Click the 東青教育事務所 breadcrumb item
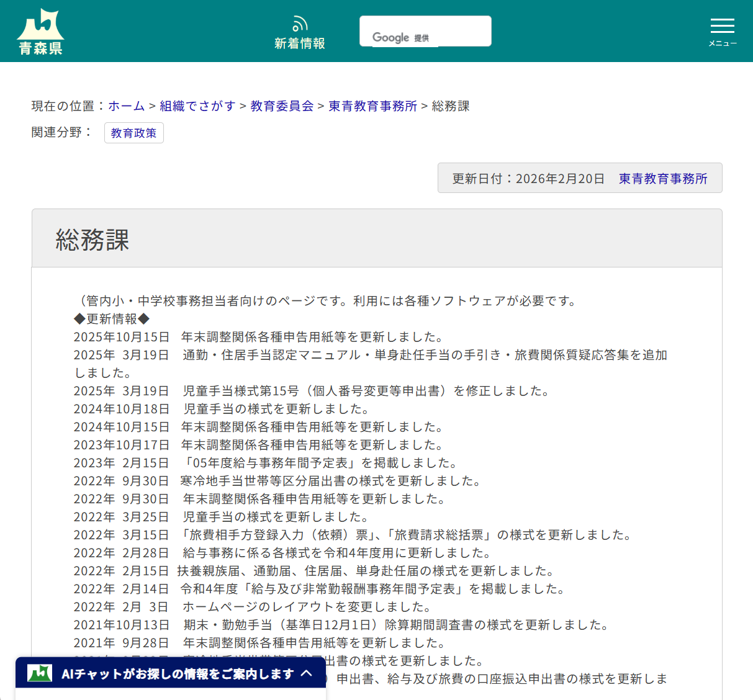753x700 pixels. pos(372,106)
